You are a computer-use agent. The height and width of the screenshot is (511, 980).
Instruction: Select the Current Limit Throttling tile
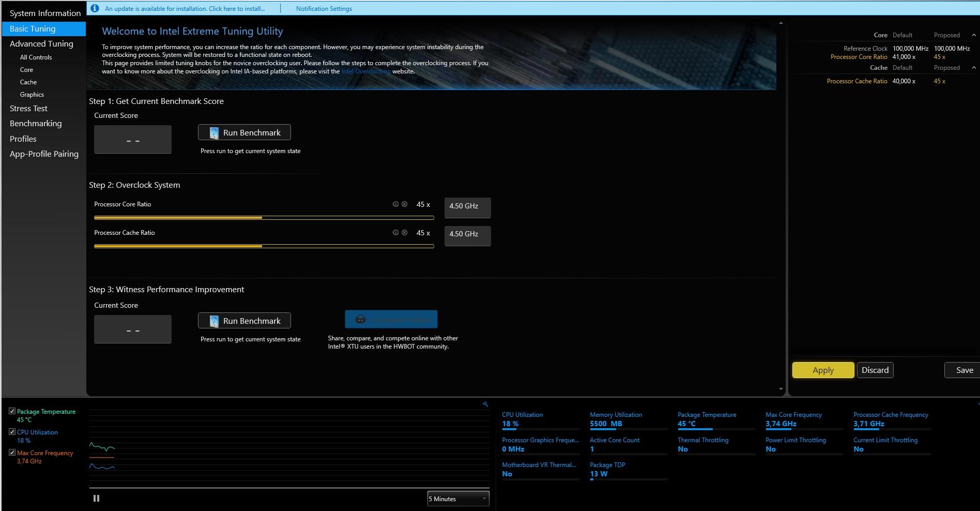[892, 445]
